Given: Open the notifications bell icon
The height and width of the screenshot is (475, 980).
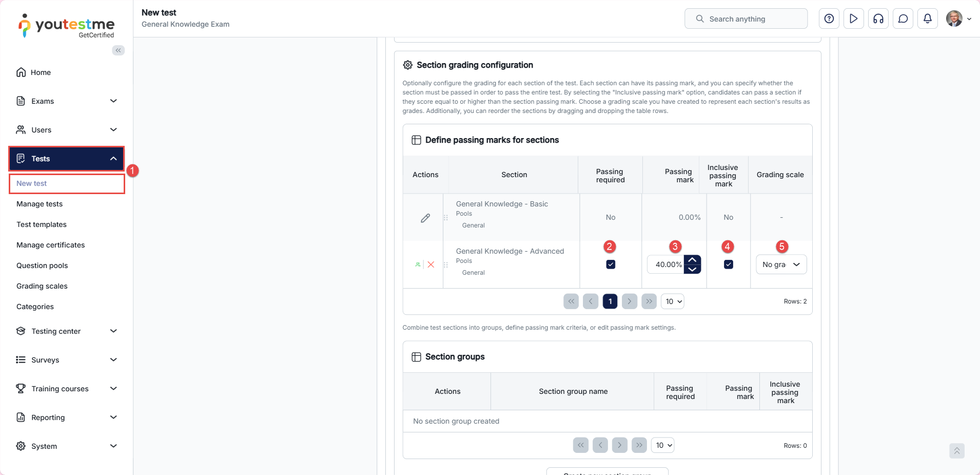Looking at the screenshot, I should [x=928, y=19].
